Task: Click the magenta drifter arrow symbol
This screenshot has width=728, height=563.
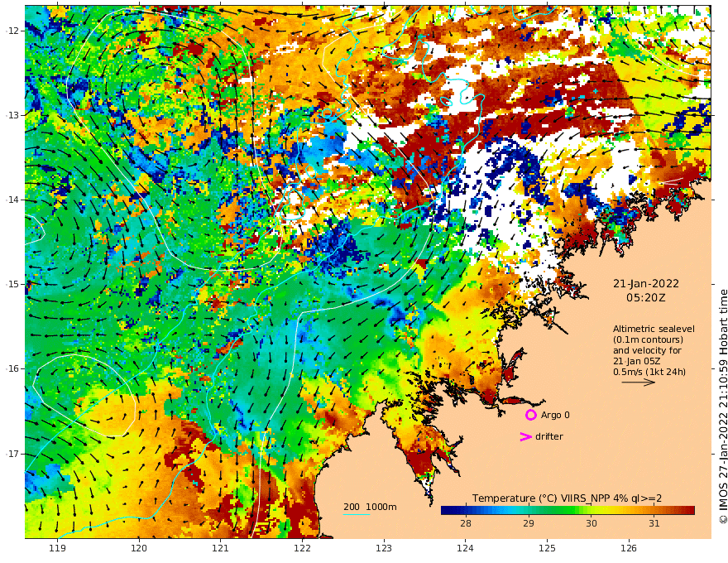Action: 525,436
